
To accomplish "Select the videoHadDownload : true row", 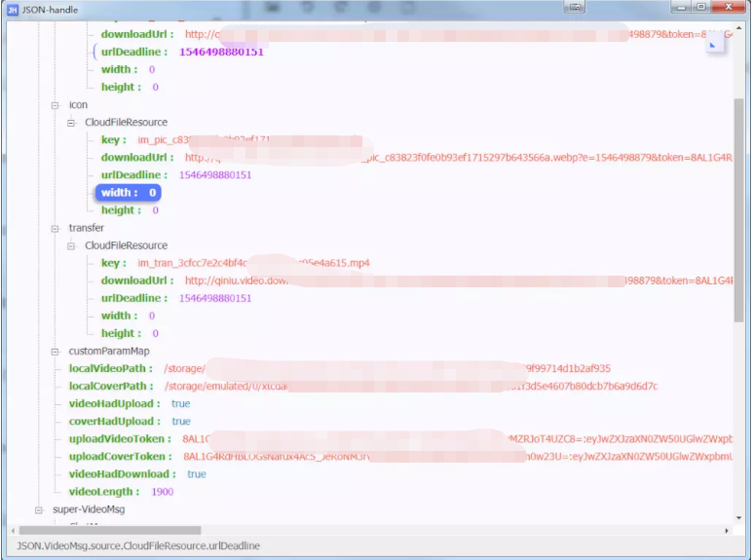I will [x=137, y=474].
